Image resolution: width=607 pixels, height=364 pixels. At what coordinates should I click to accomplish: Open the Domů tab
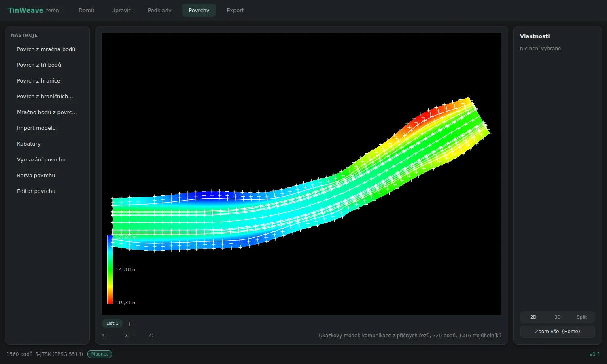coord(86,10)
